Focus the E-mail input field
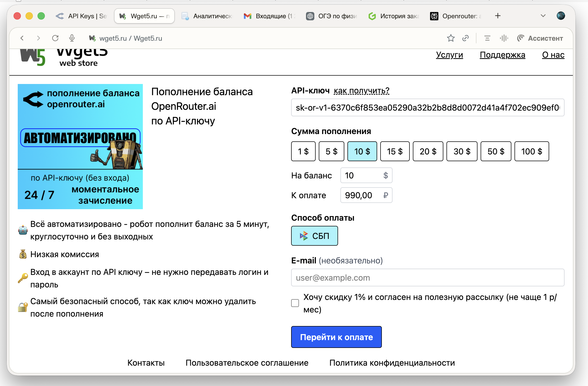The height and width of the screenshot is (386, 588). (x=428, y=278)
